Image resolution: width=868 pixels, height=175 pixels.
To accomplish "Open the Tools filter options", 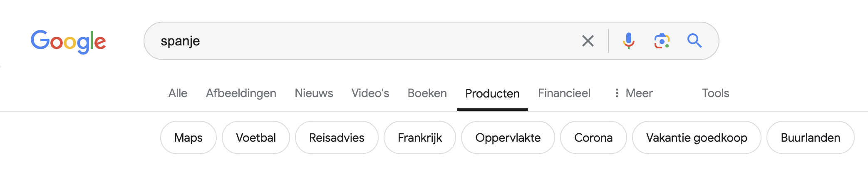I will click(x=715, y=93).
